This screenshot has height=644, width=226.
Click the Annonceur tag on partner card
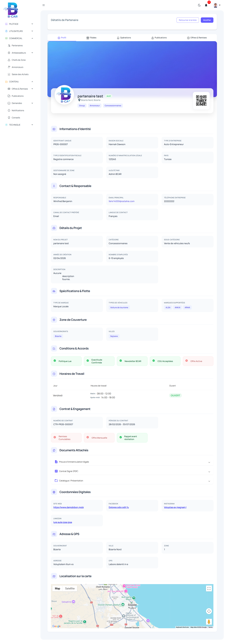point(95,106)
